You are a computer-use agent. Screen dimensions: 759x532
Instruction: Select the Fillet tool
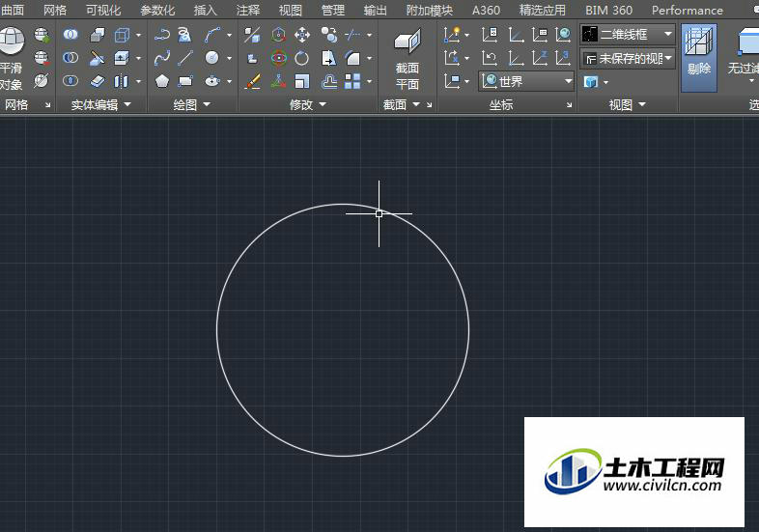[x=352, y=58]
